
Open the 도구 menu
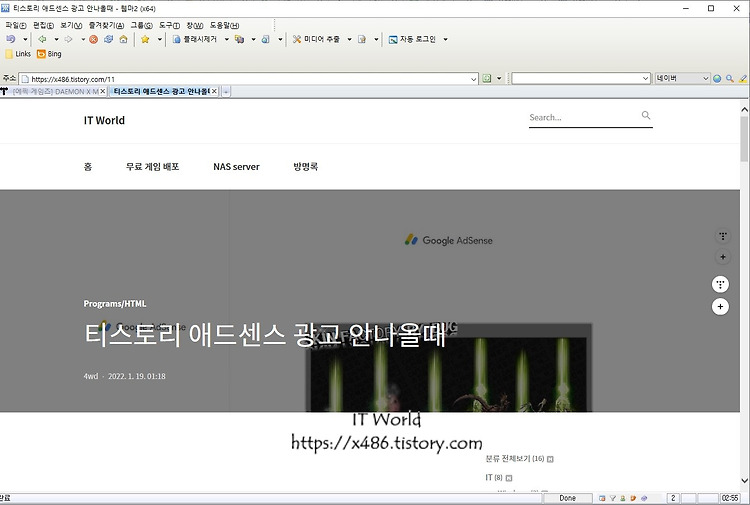tap(169, 25)
